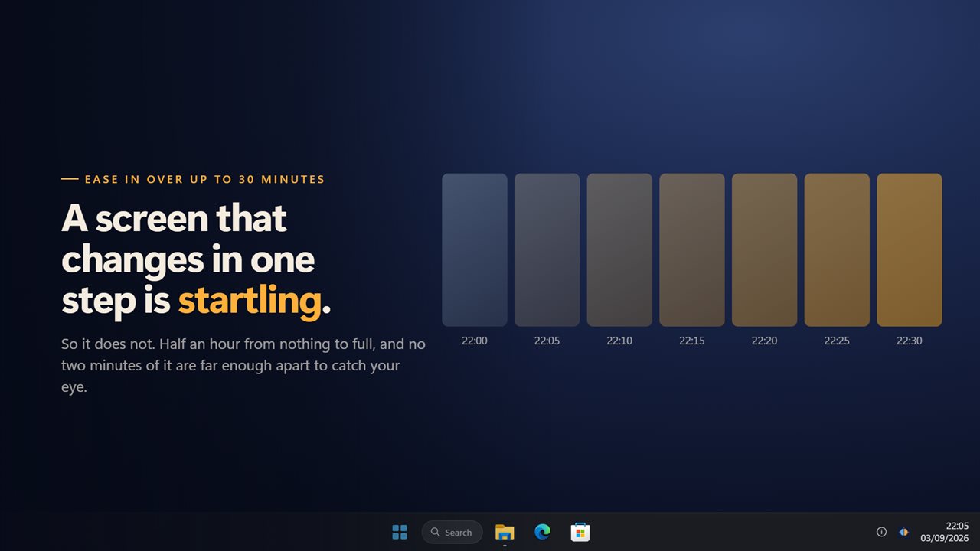
Task: Click the "EASE IN OVER UP TO 30 MINUTES" caption
Action: click(204, 179)
